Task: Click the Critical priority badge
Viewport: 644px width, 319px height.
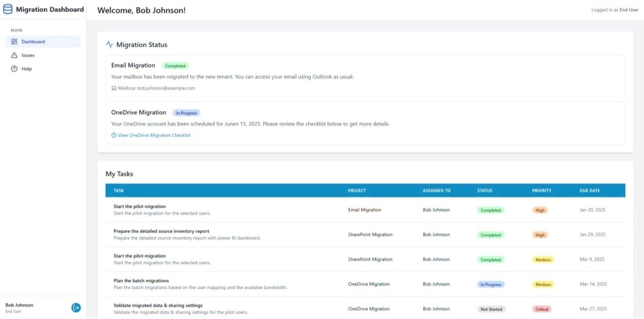Action: pyautogui.click(x=542, y=309)
